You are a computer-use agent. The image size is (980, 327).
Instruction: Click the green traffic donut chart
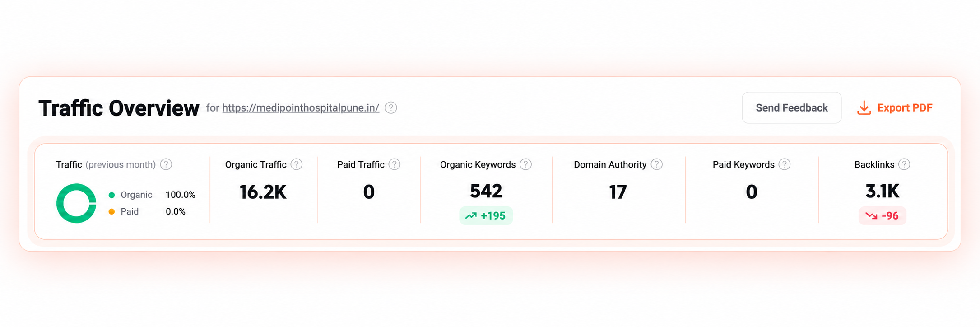point(76,203)
